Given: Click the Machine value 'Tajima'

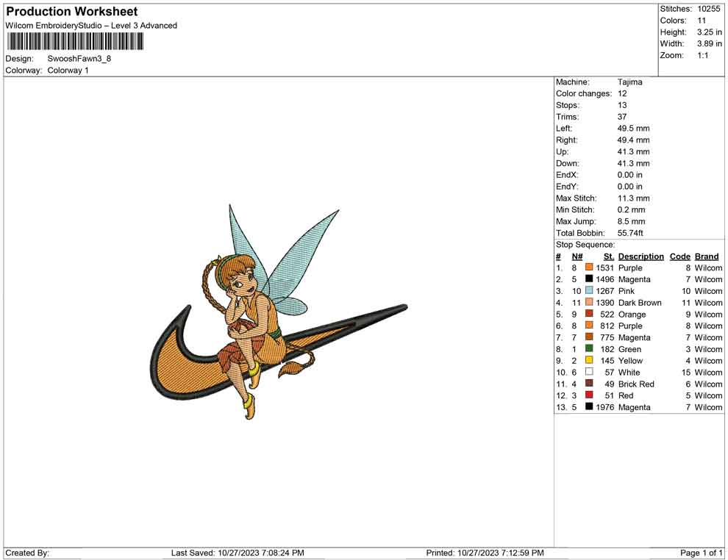Looking at the screenshot, I should (630, 82).
